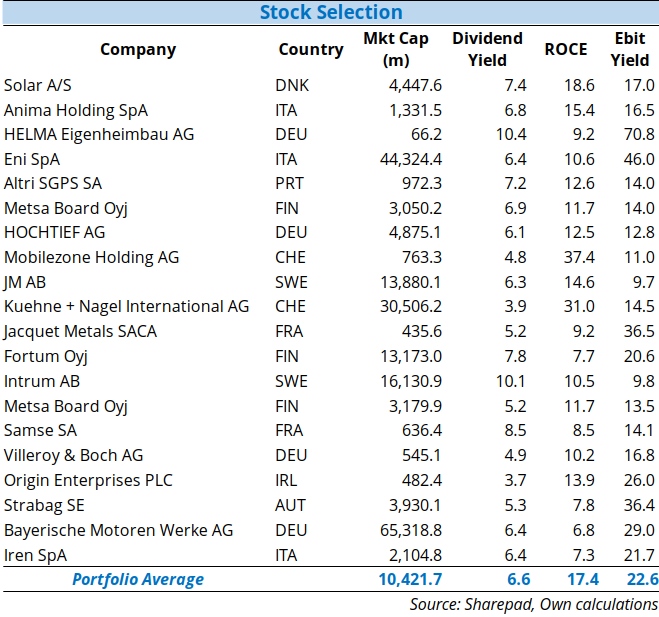Select the Kuehne + Nagel International AG entry
The width and height of the screenshot is (659, 617).
126,307
